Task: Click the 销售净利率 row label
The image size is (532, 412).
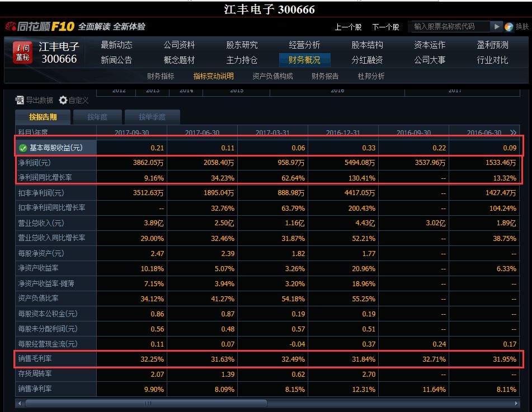Action: 35,389
